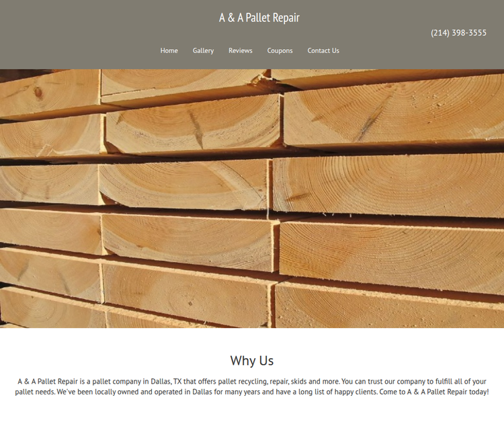Click the opening words 'A & A Pallet Repair is'
504x422 pixels.
point(51,382)
